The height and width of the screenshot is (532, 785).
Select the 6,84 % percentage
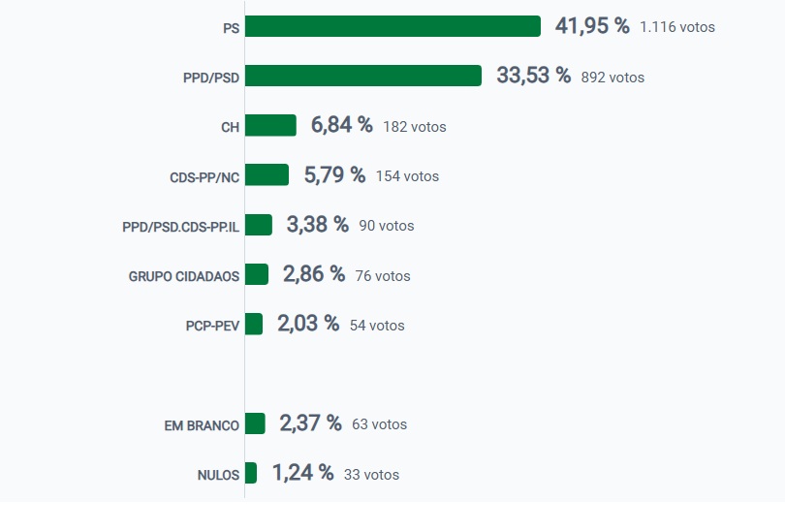pyautogui.click(x=341, y=125)
